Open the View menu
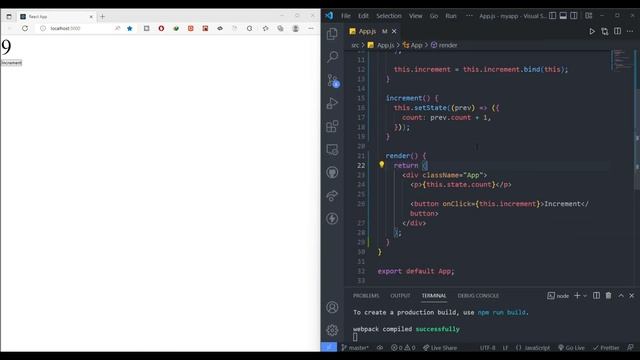640x360 pixels. pyautogui.click(x=416, y=16)
